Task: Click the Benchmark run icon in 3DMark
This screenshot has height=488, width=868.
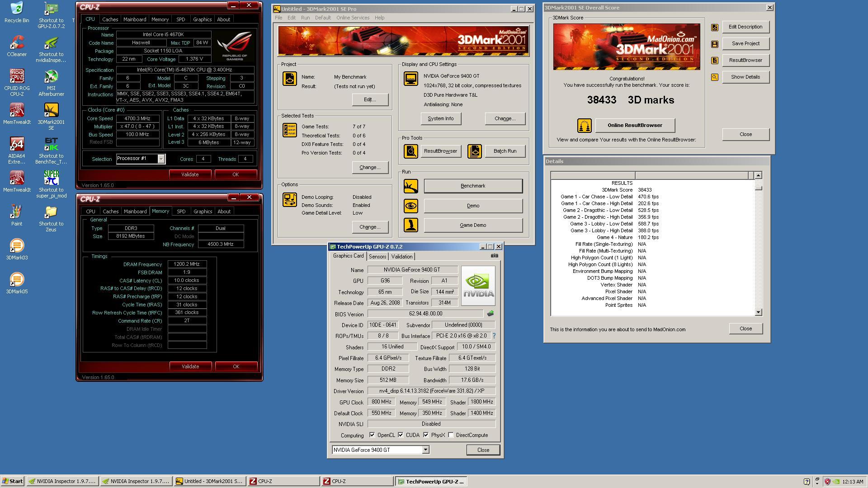Action: click(410, 186)
